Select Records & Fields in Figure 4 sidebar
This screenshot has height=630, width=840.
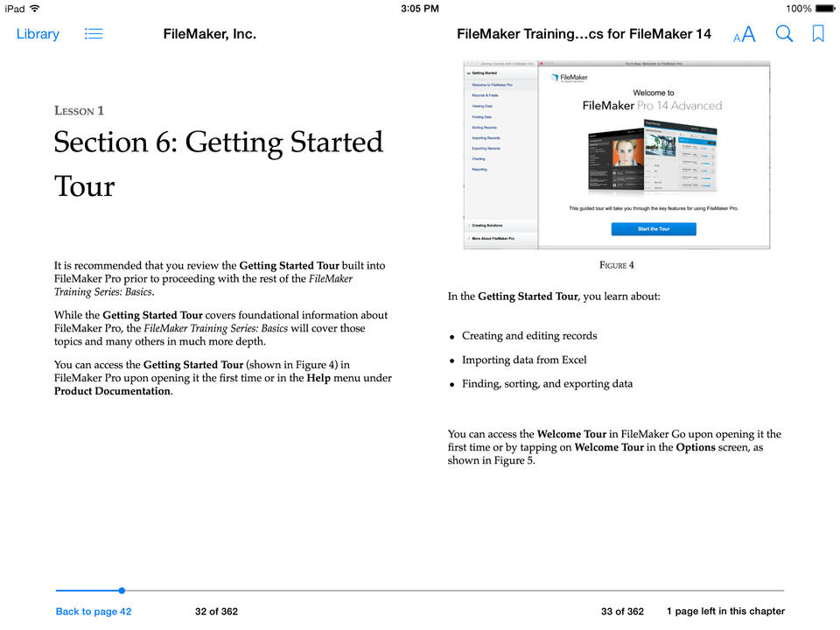pos(485,95)
